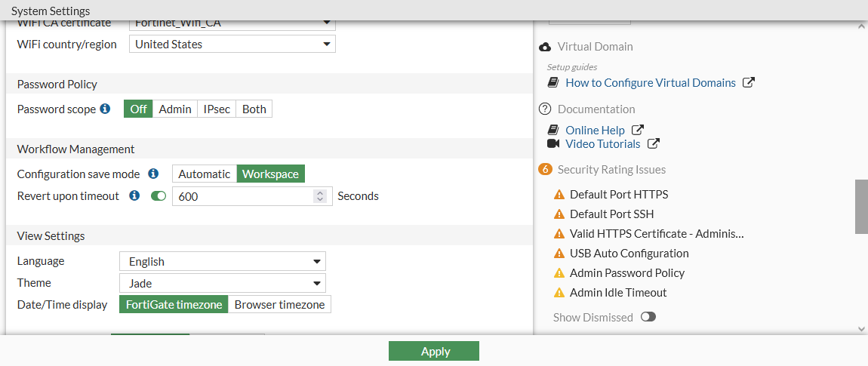Image resolution: width=868 pixels, height=366 pixels.
Task: Toggle the Show Dismissed switch
Action: [x=648, y=317]
